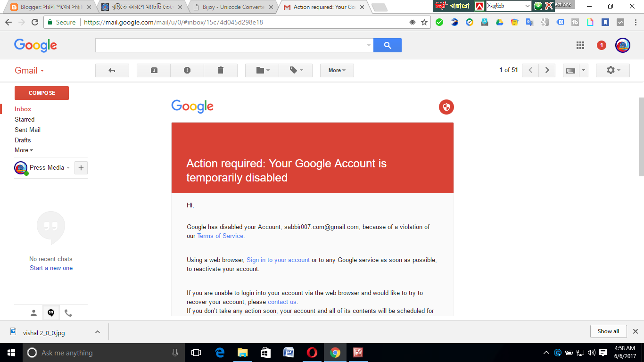Report spam using the exclamation icon

tap(187, 70)
